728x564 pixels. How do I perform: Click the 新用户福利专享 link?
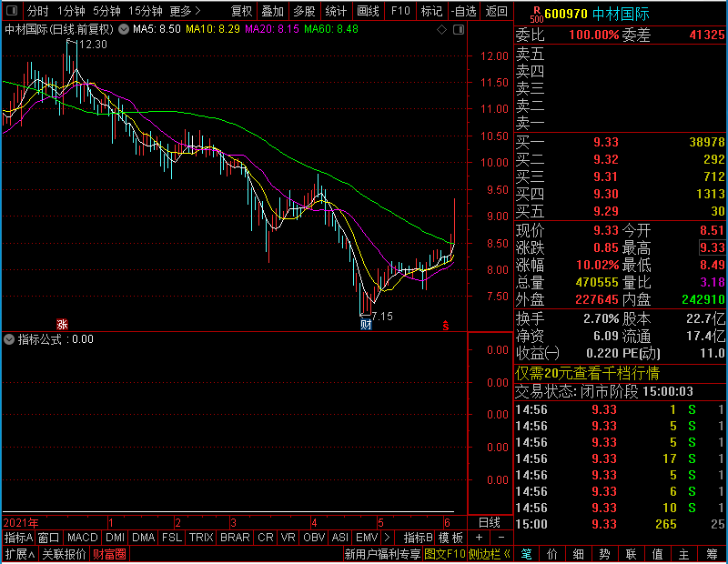tap(382, 554)
